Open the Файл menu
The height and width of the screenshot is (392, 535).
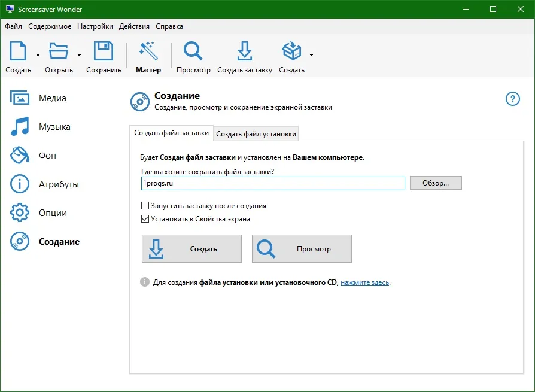click(x=13, y=26)
